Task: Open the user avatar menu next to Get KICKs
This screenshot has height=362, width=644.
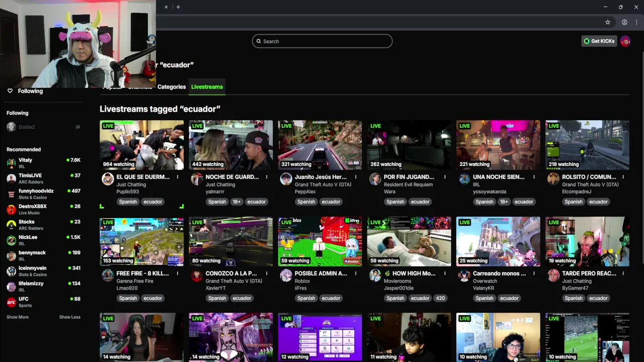Action: tap(625, 41)
